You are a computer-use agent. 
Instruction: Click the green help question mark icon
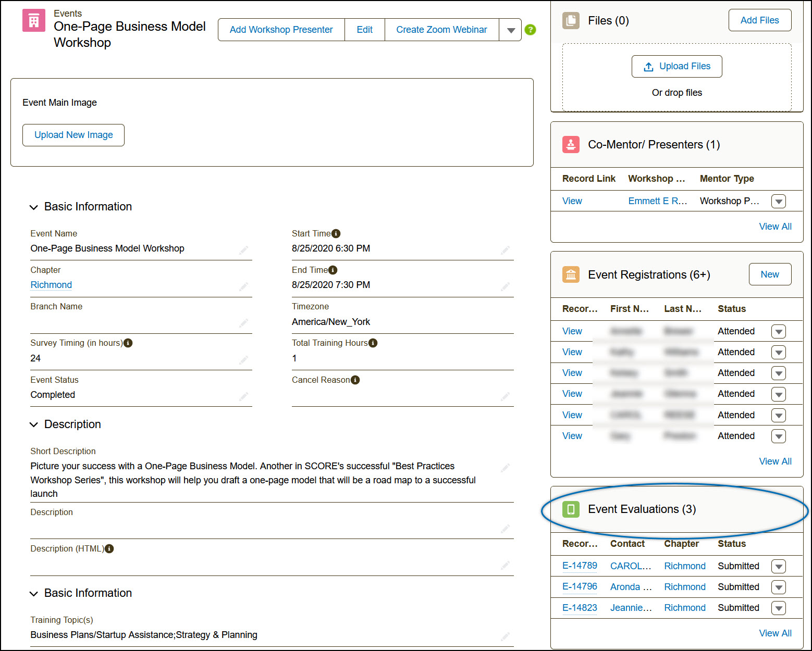click(x=530, y=30)
